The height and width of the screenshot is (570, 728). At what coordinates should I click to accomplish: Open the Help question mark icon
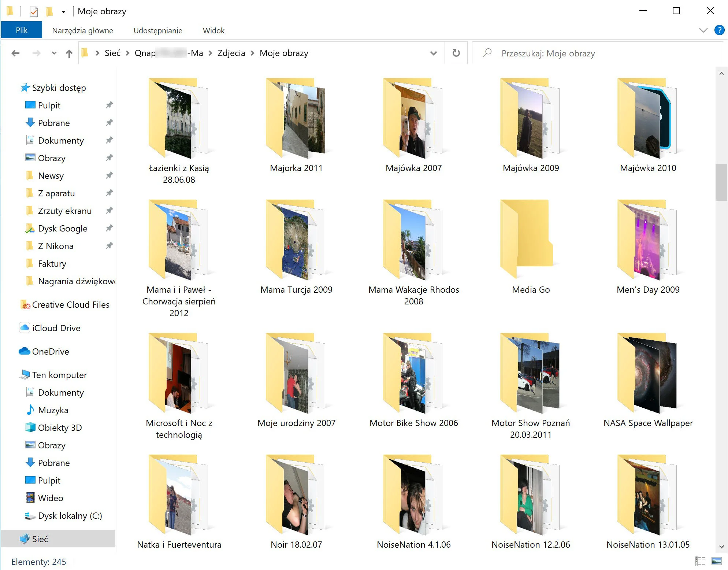719,30
